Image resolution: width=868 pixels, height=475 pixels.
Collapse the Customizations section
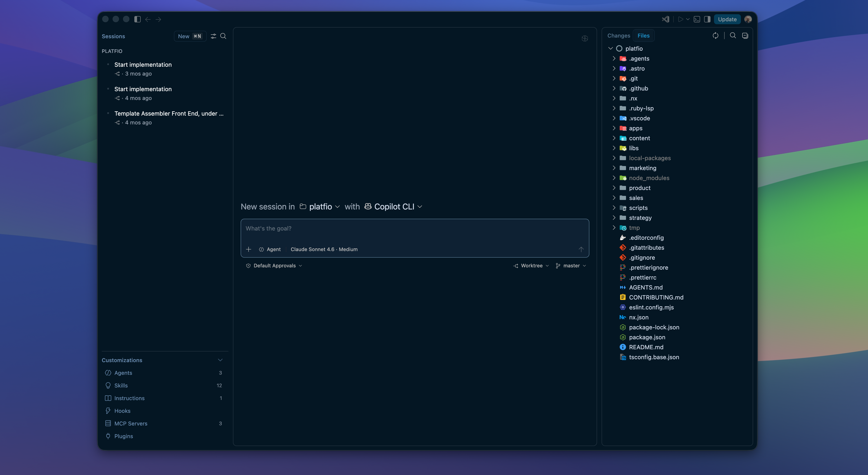[220, 360]
